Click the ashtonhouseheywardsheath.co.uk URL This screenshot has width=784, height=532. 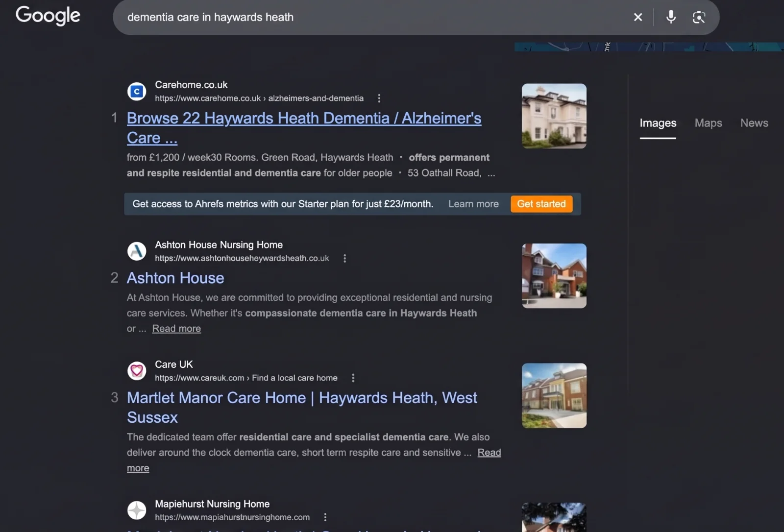(242, 258)
